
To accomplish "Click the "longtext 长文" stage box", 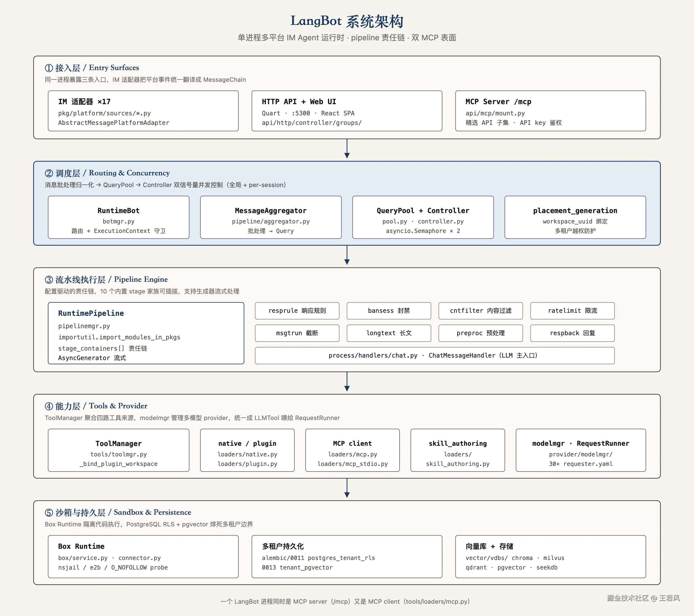I will 389,333.
